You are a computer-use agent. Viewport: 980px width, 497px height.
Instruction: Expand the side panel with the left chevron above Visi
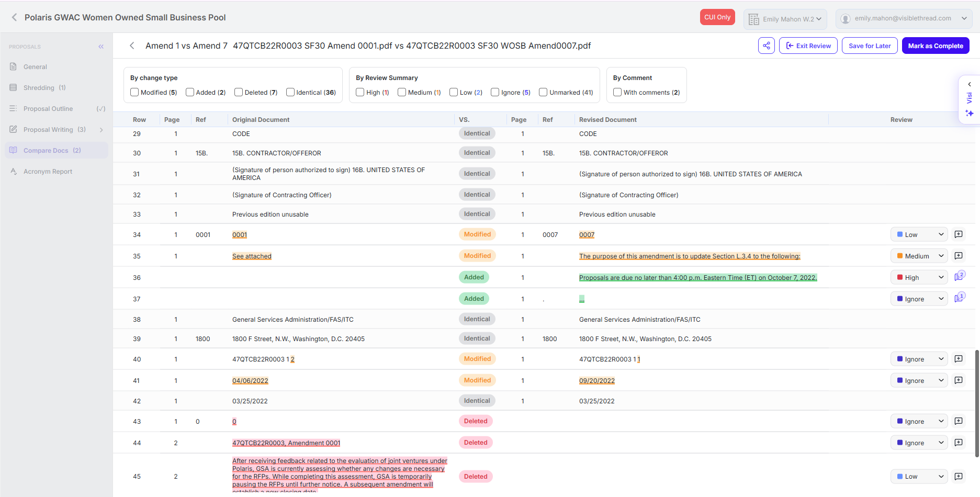(x=970, y=84)
